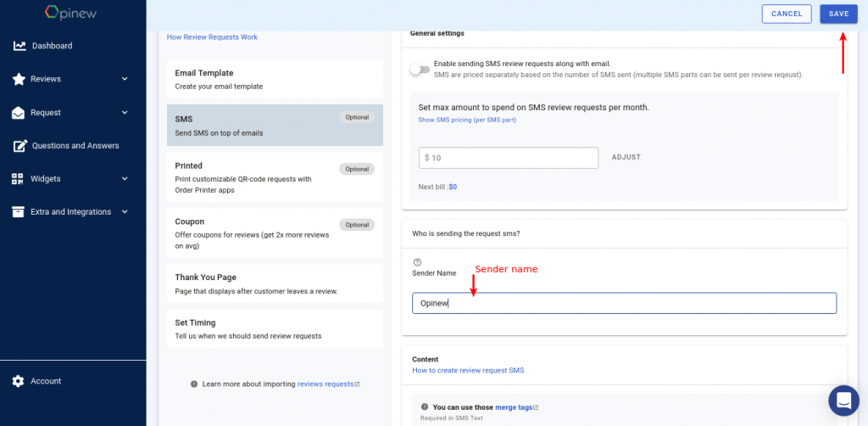
Task: Click the Widgets QR-code icon
Action: tap(19, 179)
